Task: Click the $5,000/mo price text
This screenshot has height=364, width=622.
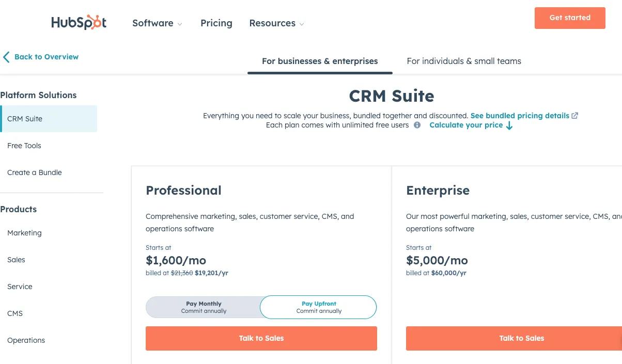Action: pyautogui.click(x=437, y=260)
